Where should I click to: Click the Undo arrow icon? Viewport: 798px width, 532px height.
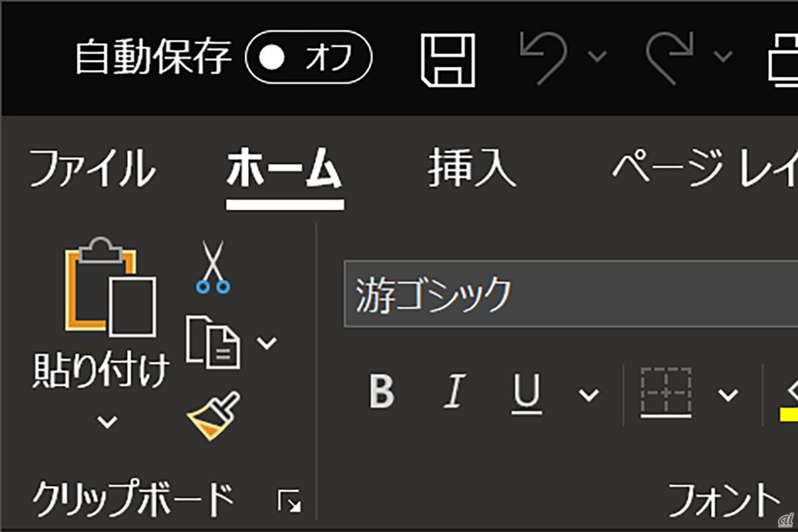point(544,59)
